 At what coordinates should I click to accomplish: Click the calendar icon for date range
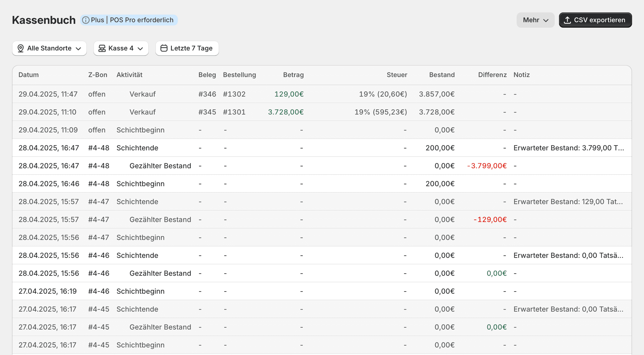[x=164, y=48]
